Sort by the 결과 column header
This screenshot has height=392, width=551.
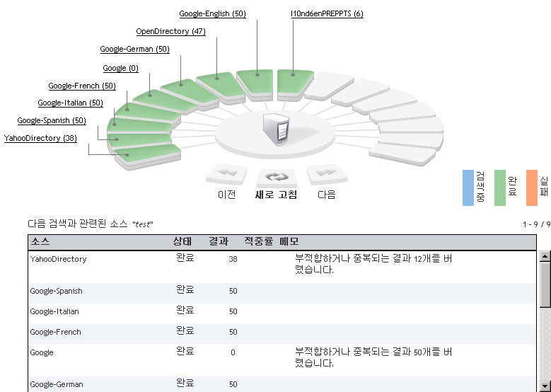pos(219,242)
